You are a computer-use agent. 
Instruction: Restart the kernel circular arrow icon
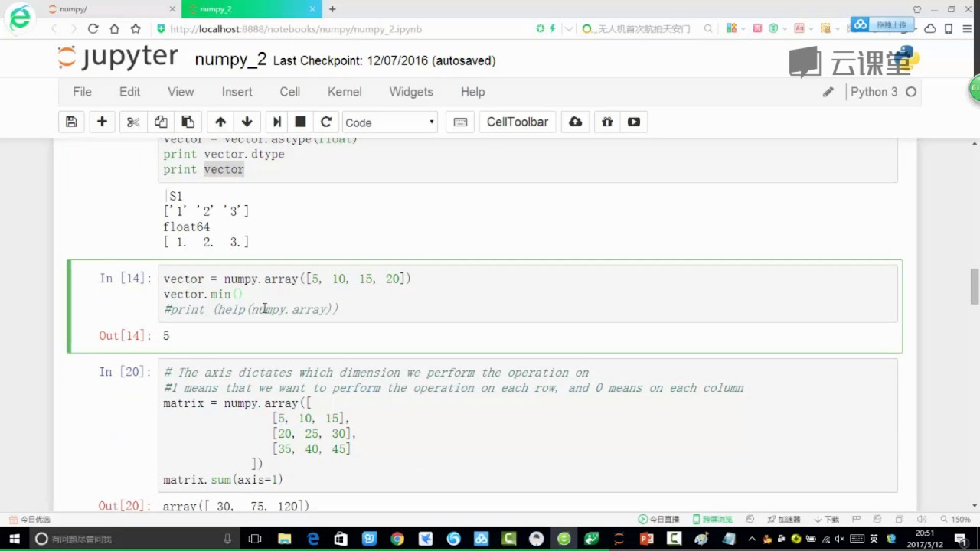pos(326,122)
